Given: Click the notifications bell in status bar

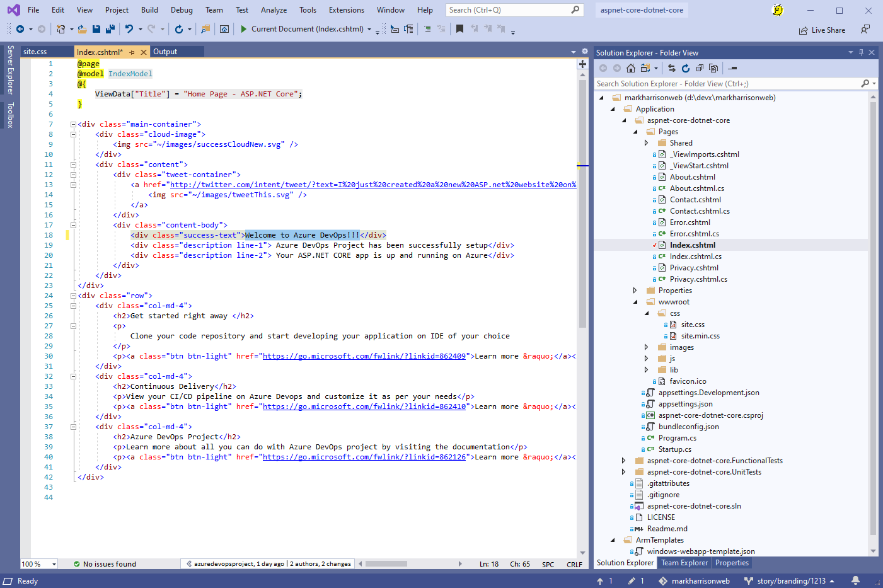Looking at the screenshot, I should 855,580.
